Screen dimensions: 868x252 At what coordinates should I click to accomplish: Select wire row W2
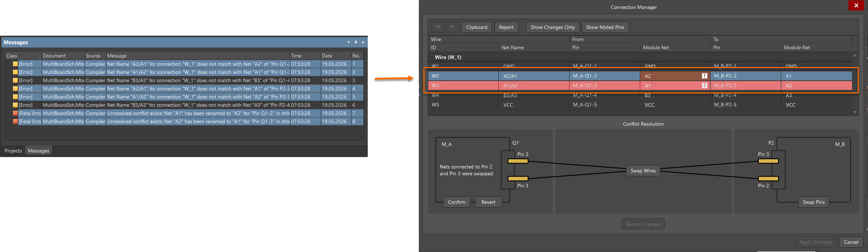coord(640,76)
